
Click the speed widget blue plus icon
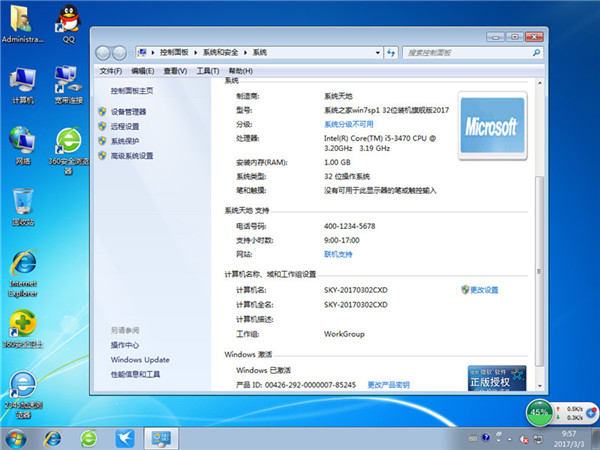tap(591, 413)
